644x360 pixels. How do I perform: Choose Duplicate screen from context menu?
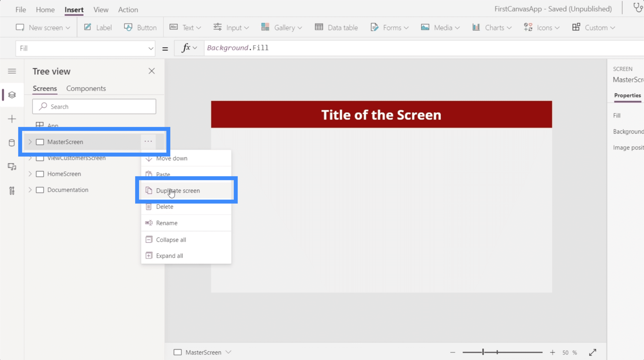pos(186,191)
